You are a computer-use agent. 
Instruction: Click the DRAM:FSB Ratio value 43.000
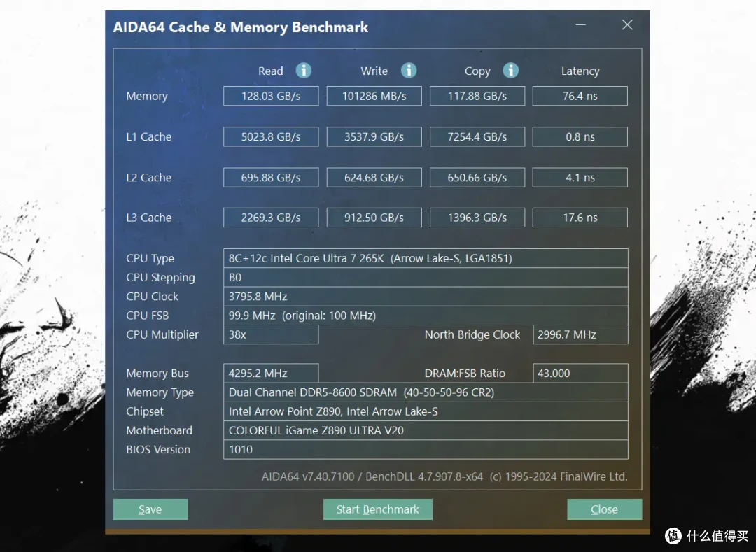click(x=580, y=374)
